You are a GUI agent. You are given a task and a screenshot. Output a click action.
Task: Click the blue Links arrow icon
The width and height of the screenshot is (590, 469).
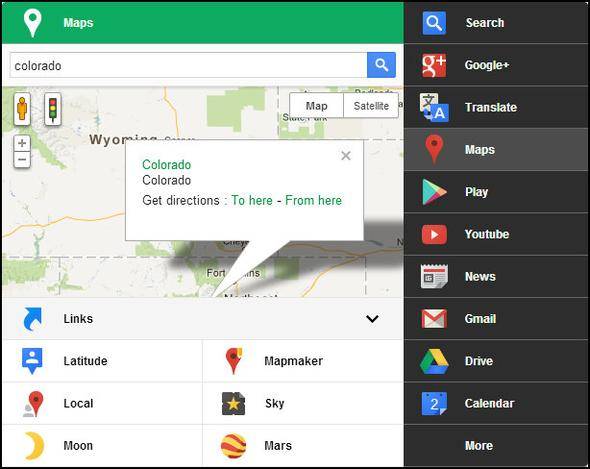click(33, 319)
